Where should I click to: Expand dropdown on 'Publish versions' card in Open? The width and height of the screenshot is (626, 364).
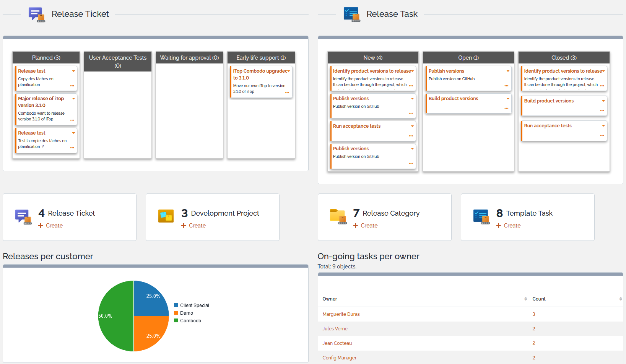click(508, 71)
